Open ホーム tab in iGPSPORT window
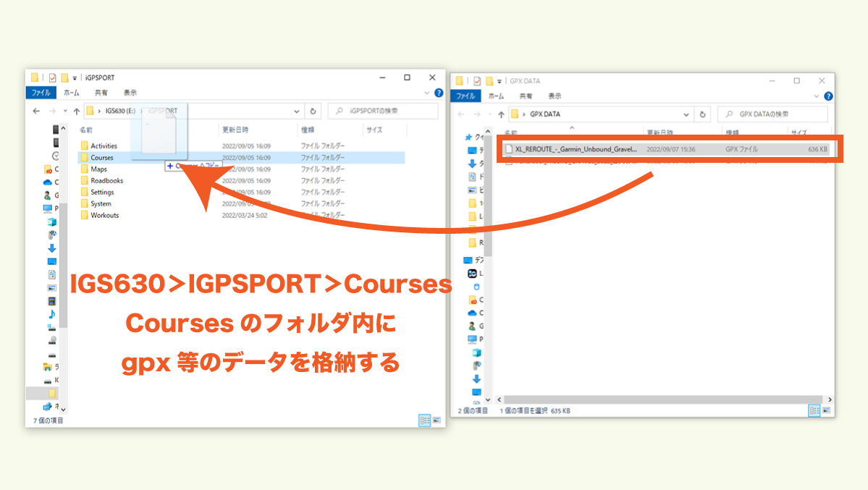 click(x=72, y=93)
